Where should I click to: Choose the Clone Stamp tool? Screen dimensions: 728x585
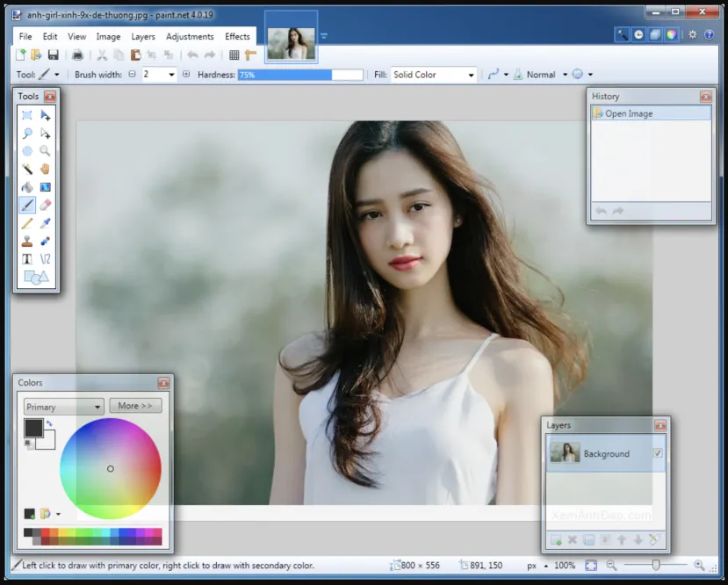coord(27,241)
